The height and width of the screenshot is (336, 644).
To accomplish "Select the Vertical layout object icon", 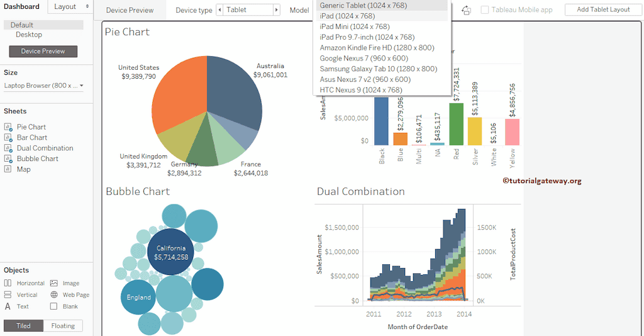I will point(8,294).
